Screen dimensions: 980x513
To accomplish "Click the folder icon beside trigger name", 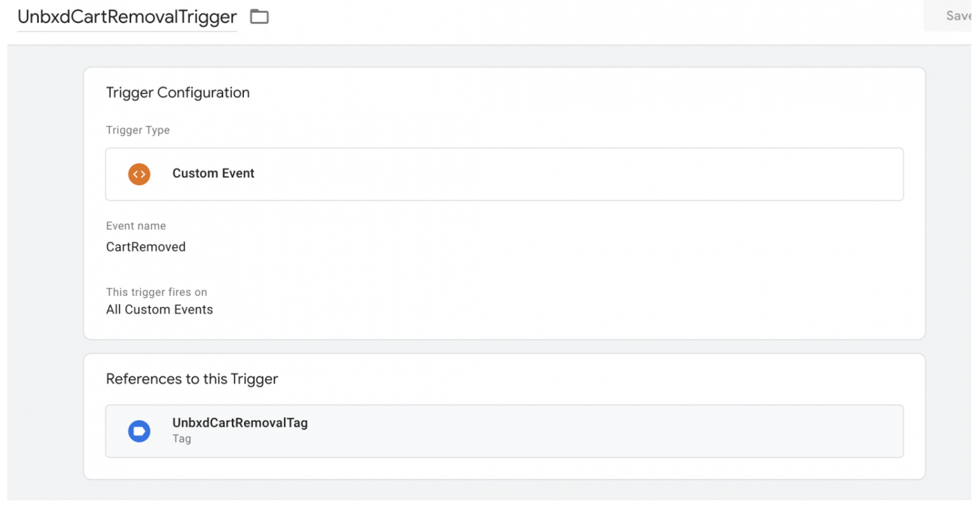I will pos(259,17).
